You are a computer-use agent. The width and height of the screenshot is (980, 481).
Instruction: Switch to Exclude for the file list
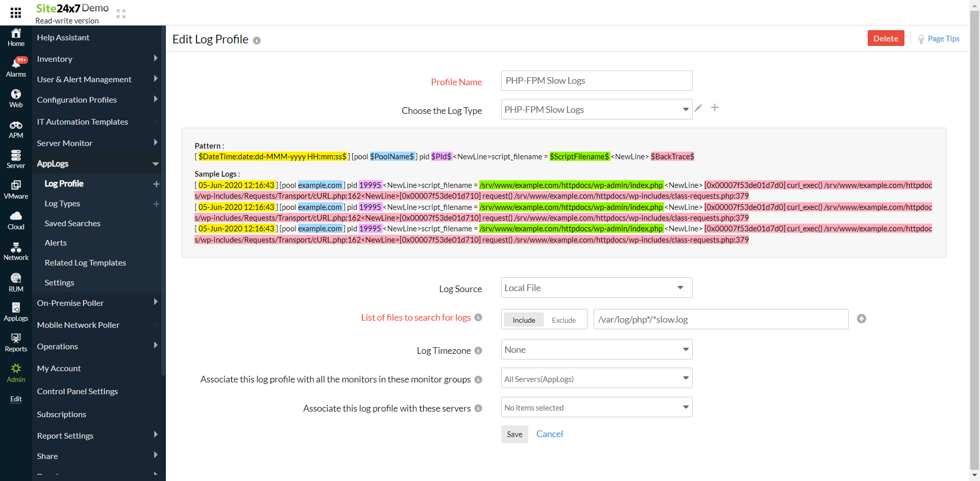tap(563, 320)
